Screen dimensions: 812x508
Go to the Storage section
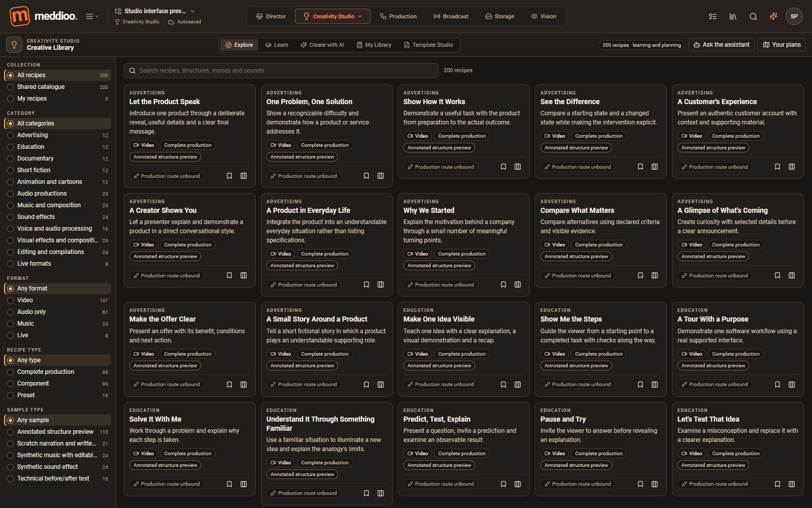coord(500,16)
